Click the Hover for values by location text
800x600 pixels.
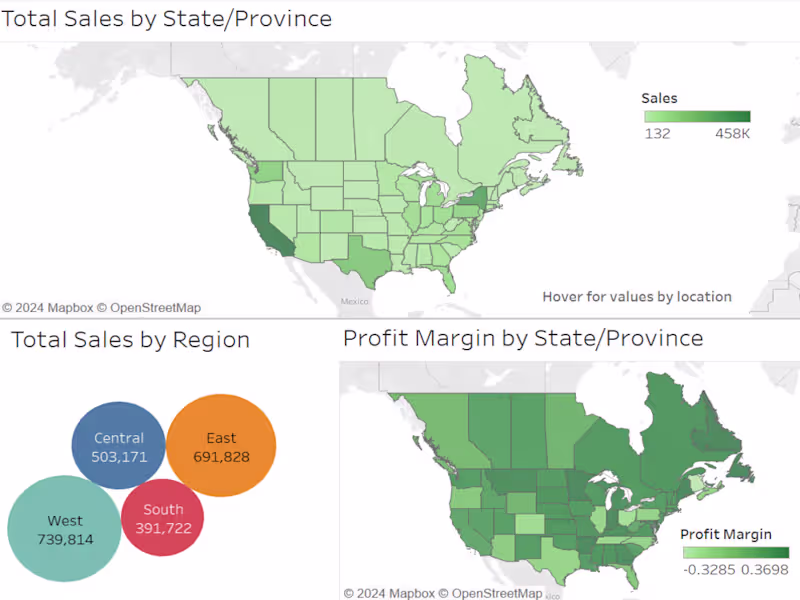(x=637, y=297)
